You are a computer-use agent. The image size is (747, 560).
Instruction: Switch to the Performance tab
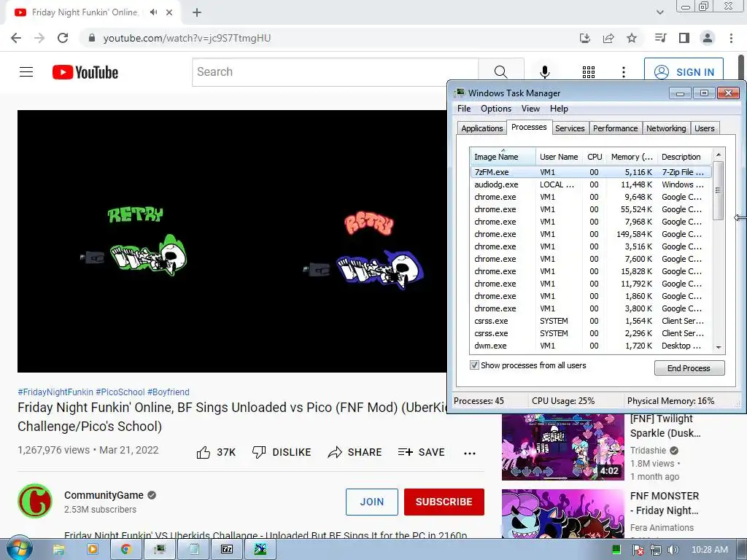pyautogui.click(x=615, y=128)
